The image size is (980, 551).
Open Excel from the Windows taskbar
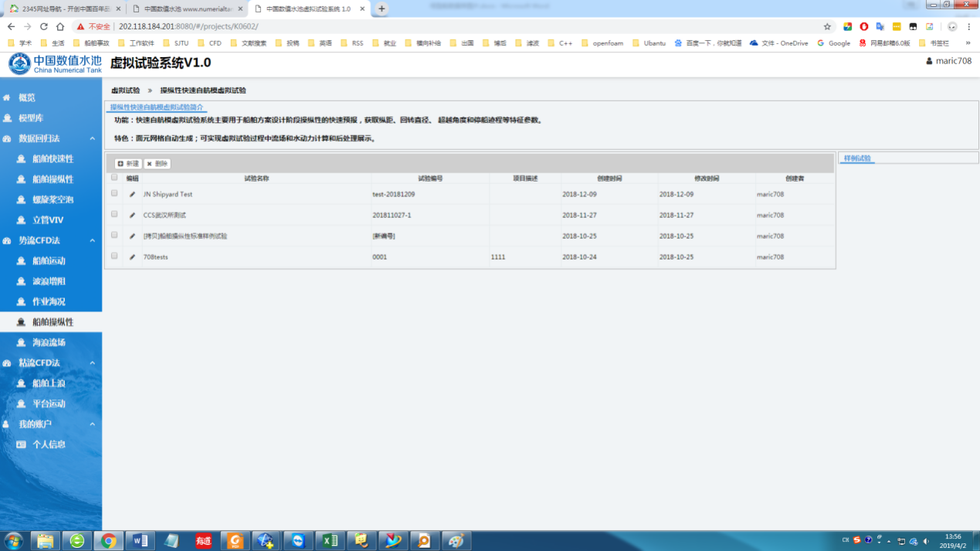pos(330,540)
